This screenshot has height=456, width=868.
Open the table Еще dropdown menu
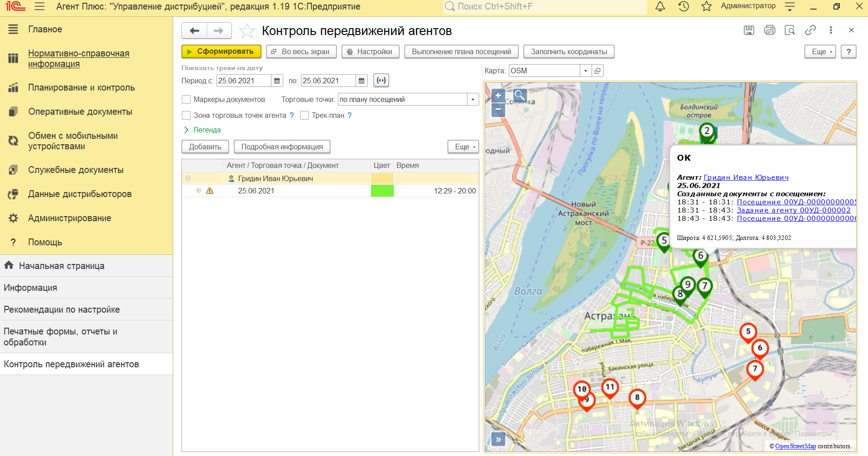463,147
